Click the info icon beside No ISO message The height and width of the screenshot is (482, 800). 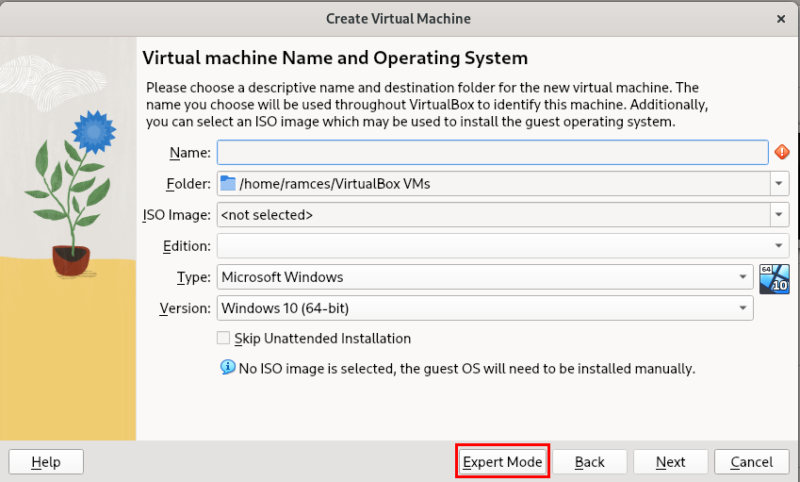point(228,367)
